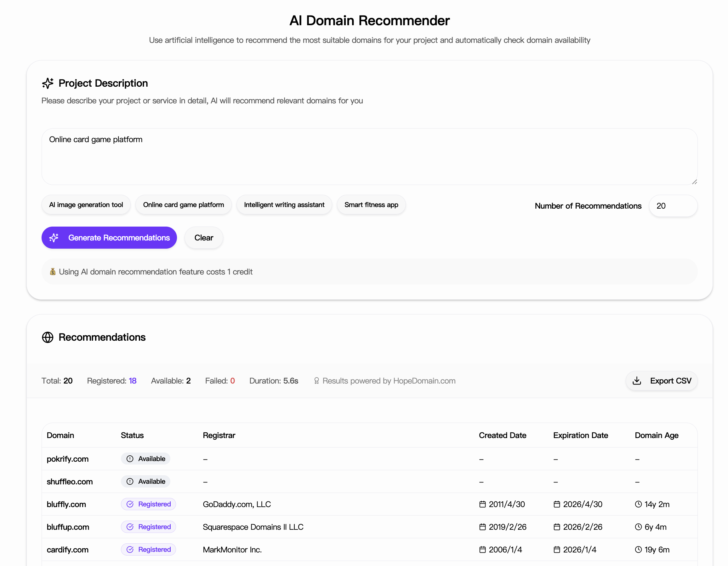728x566 pixels.
Task: Export results with Export CSV button
Action: (x=661, y=381)
